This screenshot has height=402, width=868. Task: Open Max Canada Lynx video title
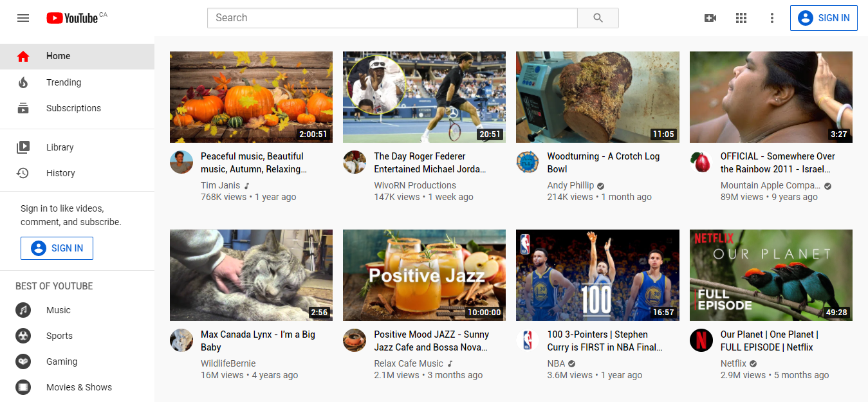point(258,341)
